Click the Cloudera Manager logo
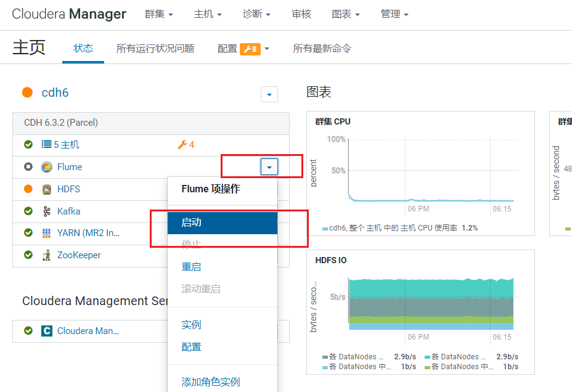The width and height of the screenshot is (572, 392). click(69, 14)
